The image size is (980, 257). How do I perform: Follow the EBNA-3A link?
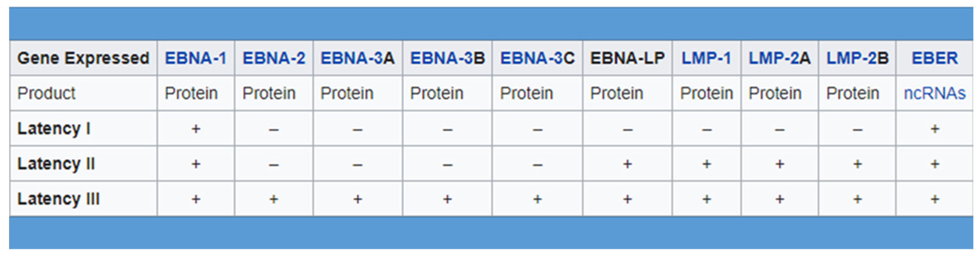(x=358, y=58)
